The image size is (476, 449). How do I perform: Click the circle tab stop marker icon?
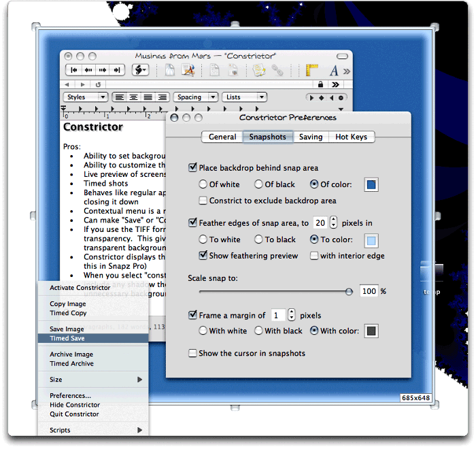[x=341, y=98]
